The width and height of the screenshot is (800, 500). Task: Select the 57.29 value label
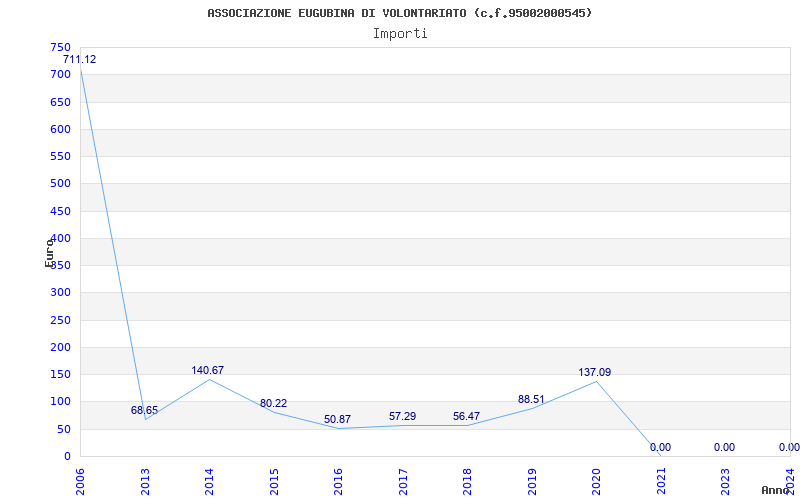[403, 416]
